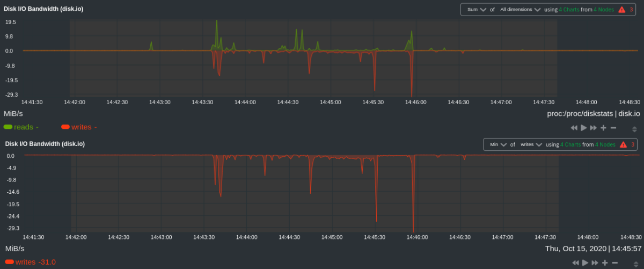Screen dimensions: 644x269
Task: Click rewind icon on top chart
Action: 574,128
